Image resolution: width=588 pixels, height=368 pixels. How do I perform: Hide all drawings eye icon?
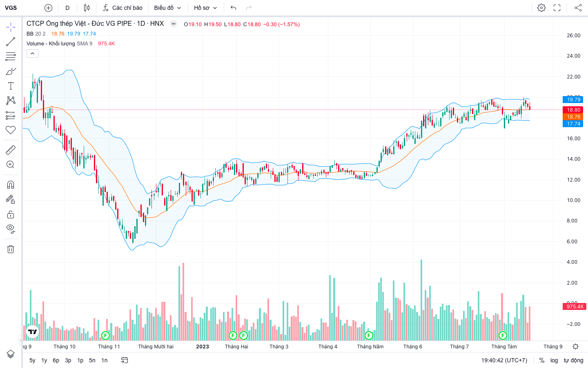(11, 229)
